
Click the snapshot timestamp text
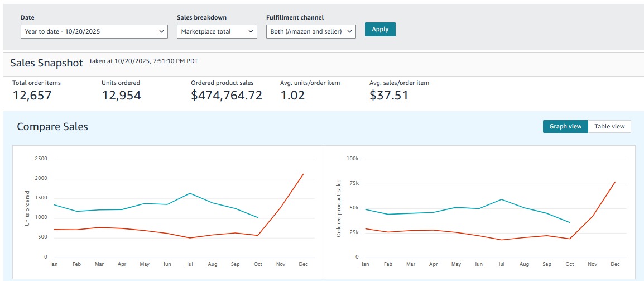[144, 60]
